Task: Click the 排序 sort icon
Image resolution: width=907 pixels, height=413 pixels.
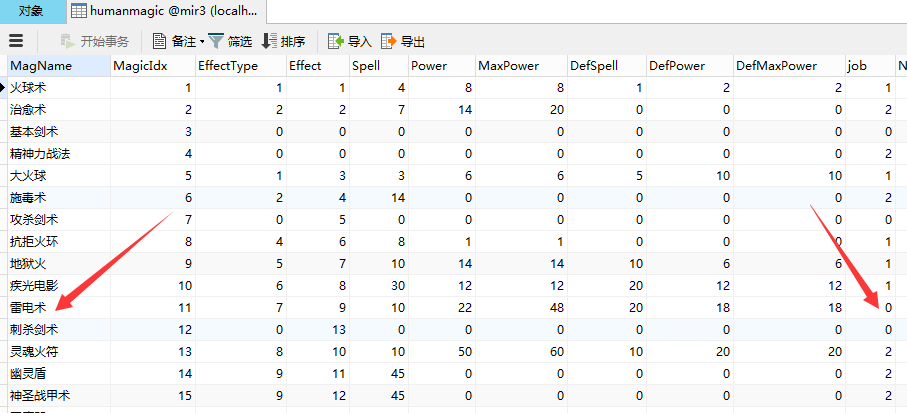Action: point(268,41)
